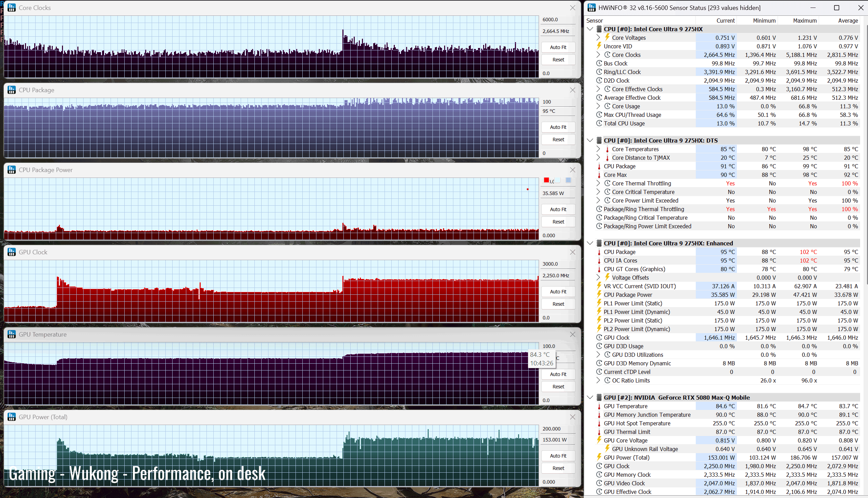The height and width of the screenshot is (498, 868).
Task: Expand the Core Effective Clocks row
Action: pyautogui.click(x=598, y=89)
